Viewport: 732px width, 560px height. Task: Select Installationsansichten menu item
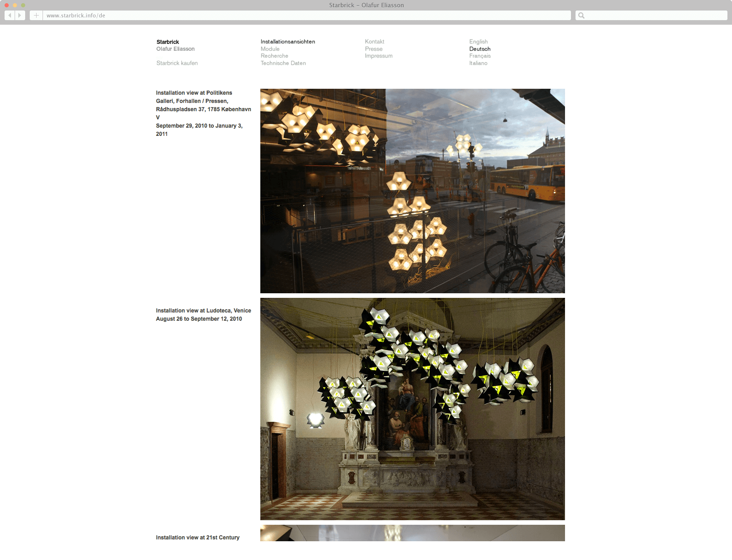[x=288, y=42]
